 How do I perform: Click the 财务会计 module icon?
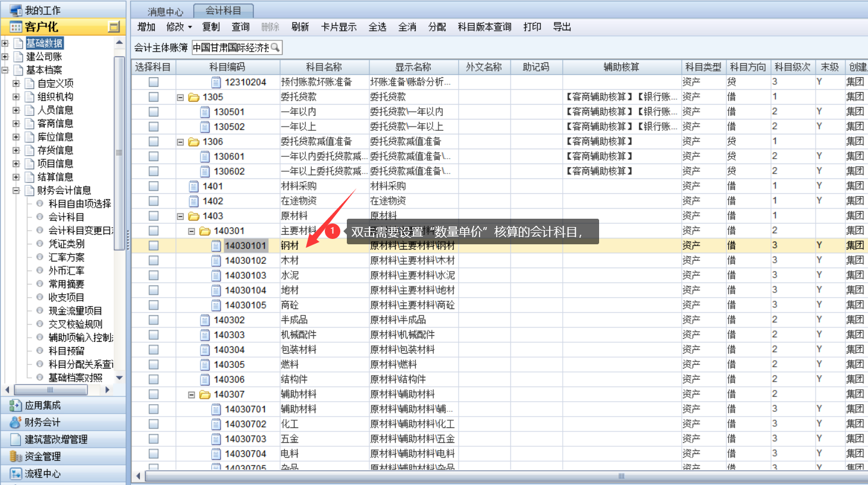pyautogui.click(x=15, y=423)
